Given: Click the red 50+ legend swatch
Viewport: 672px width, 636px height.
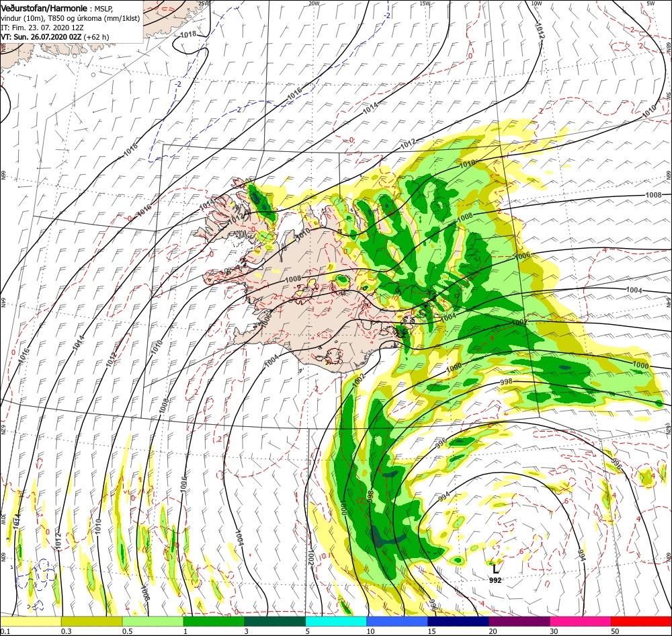Looking at the screenshot, I should pos(641,621).
